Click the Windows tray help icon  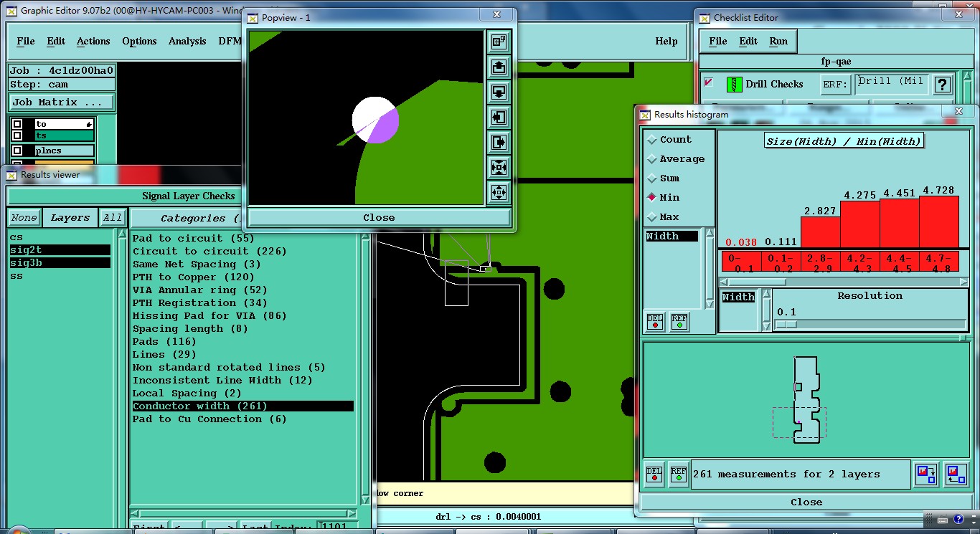coord(958,520)
